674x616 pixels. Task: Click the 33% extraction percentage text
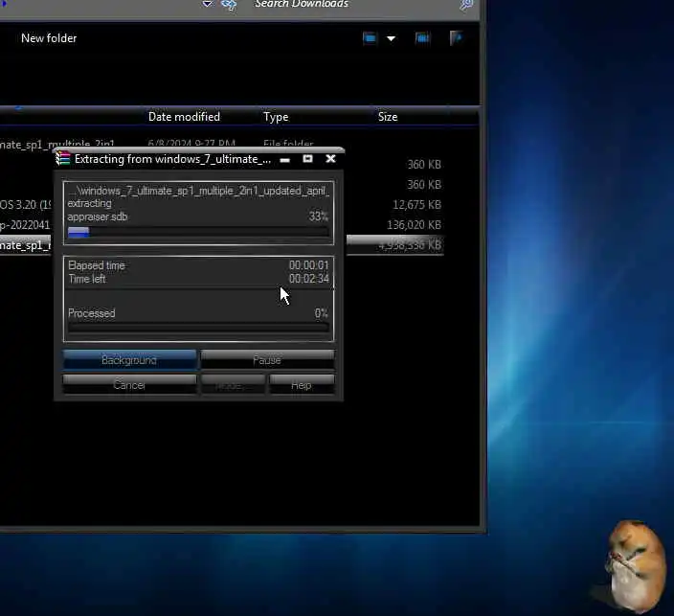(x=319, y=216)
